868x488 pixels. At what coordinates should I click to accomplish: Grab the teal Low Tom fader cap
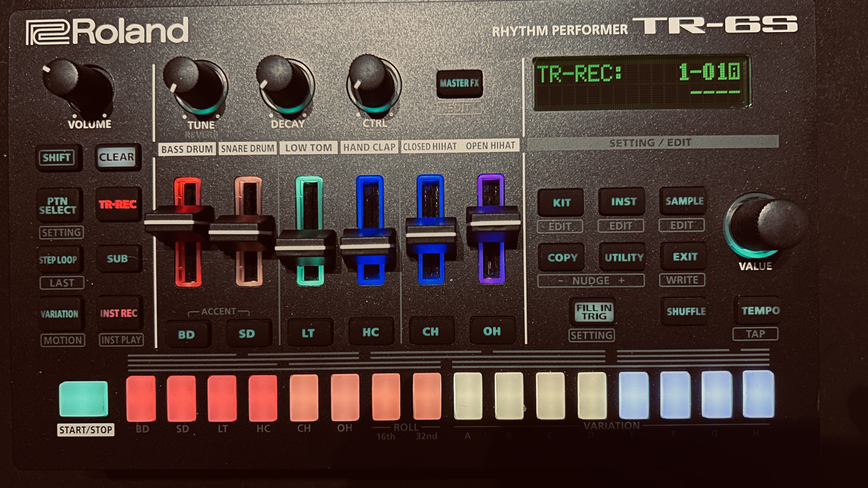coord(305,248)
